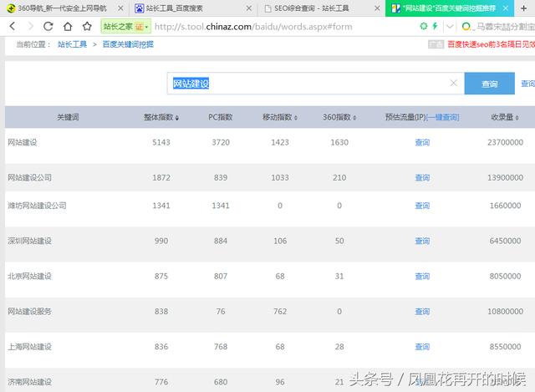Click the lightning speed-mode icon
535x392 pixels.
[x=435, y=26]
